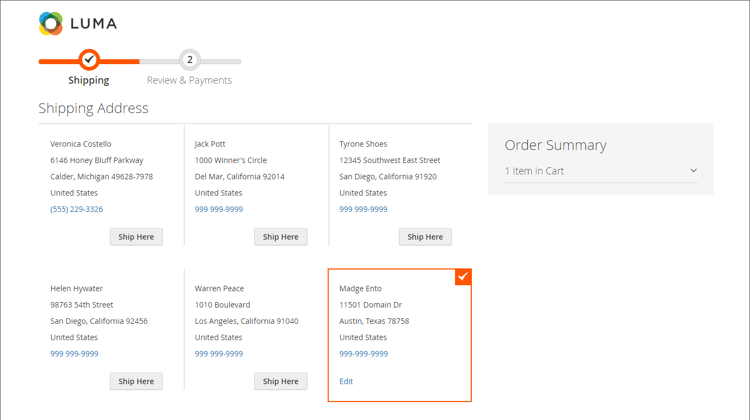Click the step 2 circle icon
Screen dimensions: 750x420
point(190,60)
